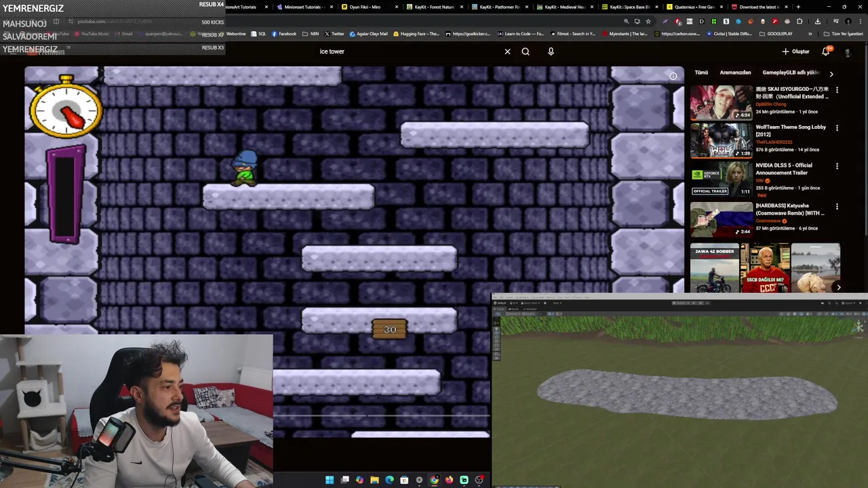Screen dimensions: 868x488
Task: Click the Oluştur create button
Action: [796, 52]
